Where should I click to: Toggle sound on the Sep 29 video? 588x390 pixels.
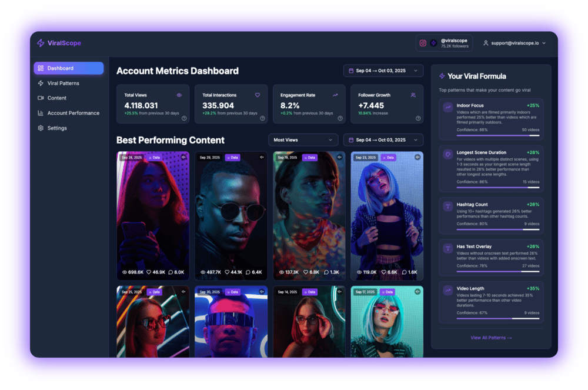[x=262, y=158]
